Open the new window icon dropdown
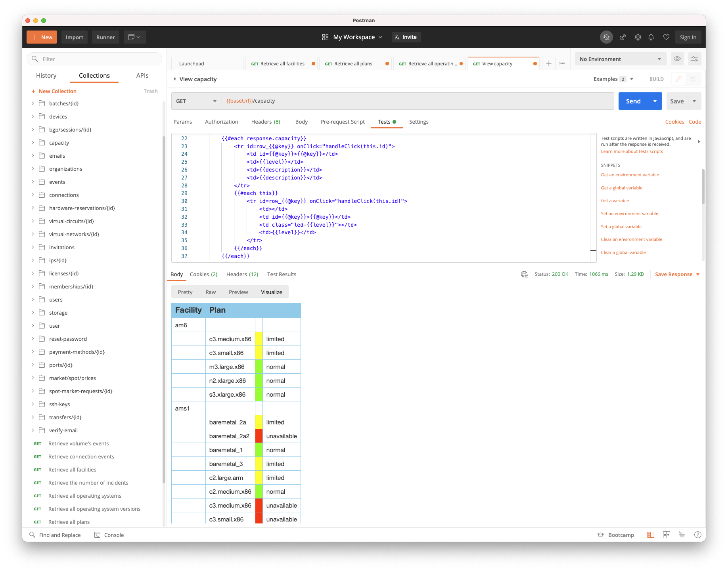 [135, 37]
